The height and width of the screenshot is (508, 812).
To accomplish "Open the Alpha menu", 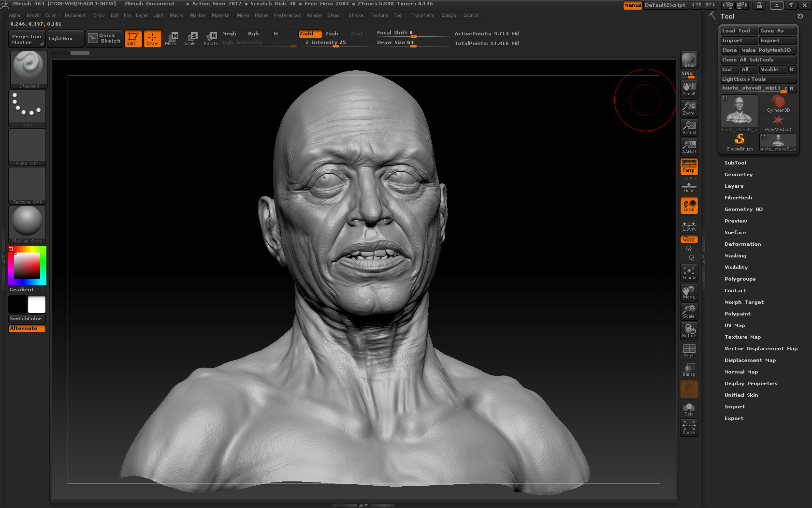I will click(14, 15).
